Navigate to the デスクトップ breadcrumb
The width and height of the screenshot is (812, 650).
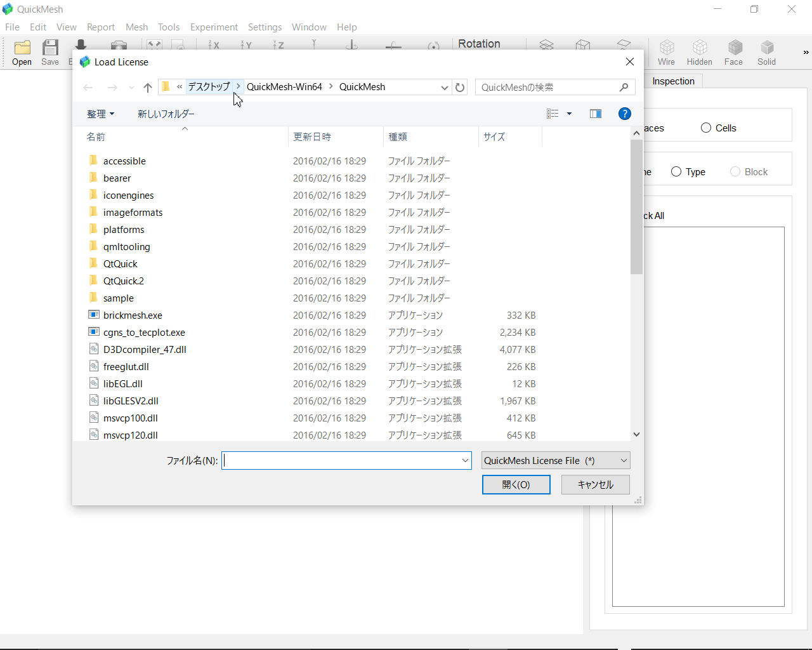pos(209,87)
